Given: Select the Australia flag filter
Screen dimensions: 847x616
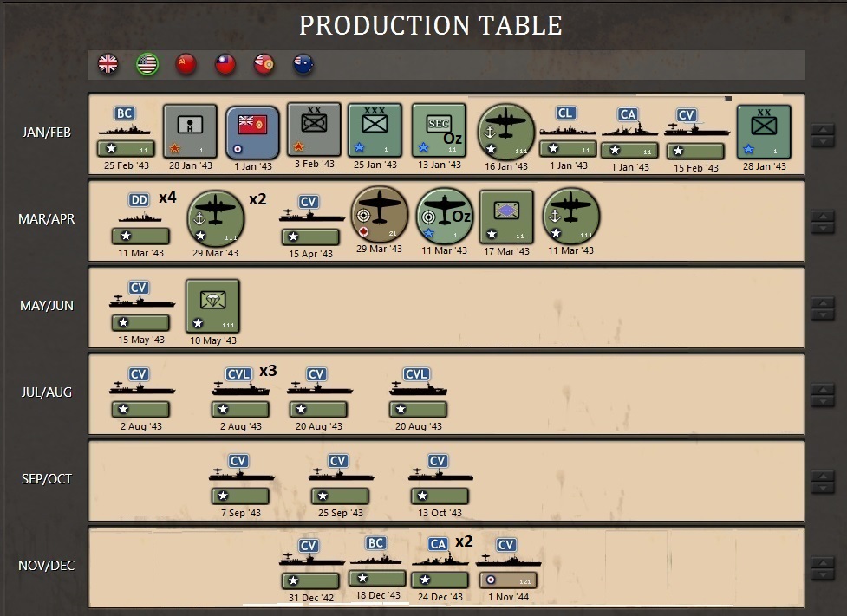Looking at the screenshot, I should (x=303, y=64).
